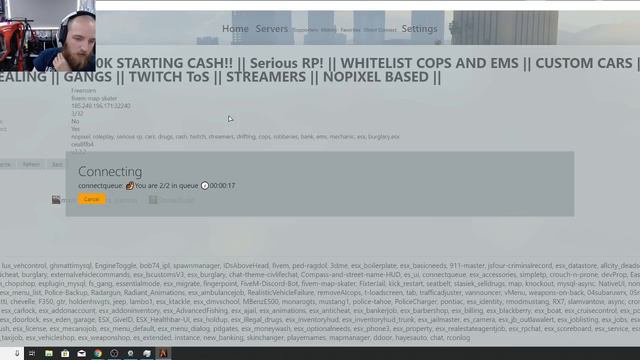Screen dimensions: 640x360
Task: Click the streamer webcam overlay
Action: pos(48,36)
